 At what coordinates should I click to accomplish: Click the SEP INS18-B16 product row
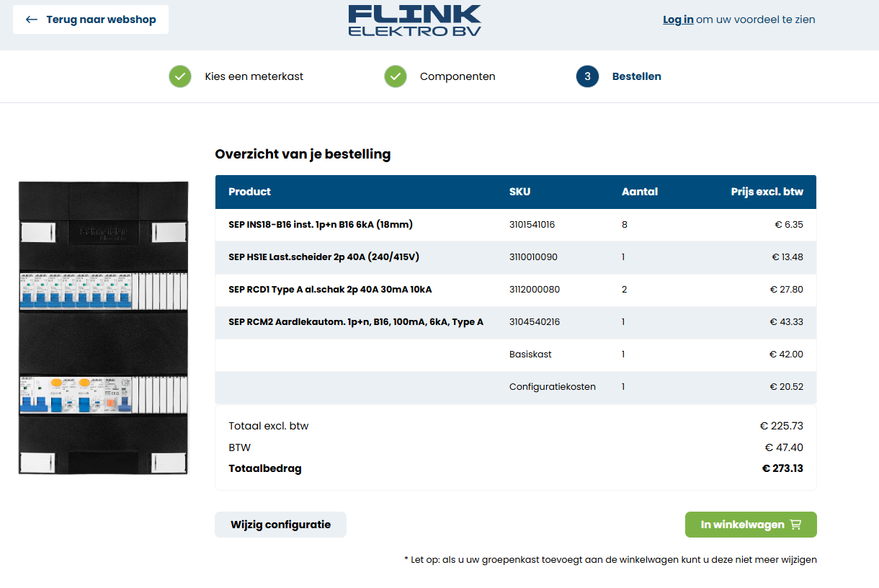coord(320,225)
